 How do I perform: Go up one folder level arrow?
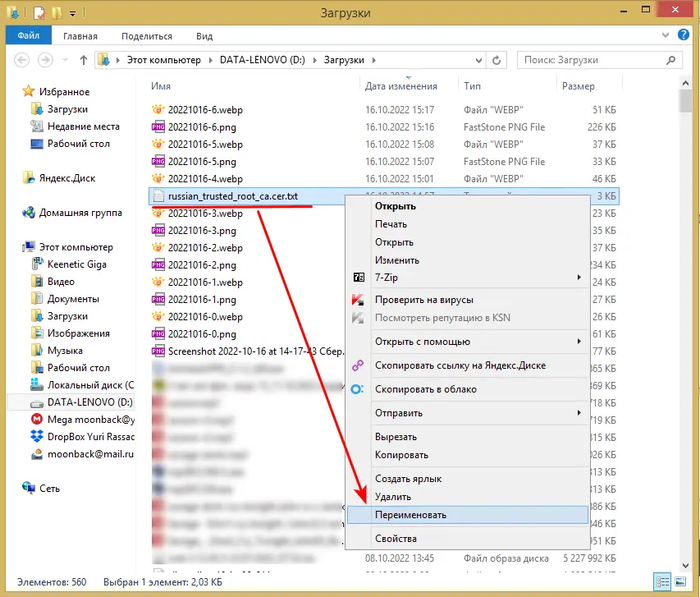(x=83, y=60)
